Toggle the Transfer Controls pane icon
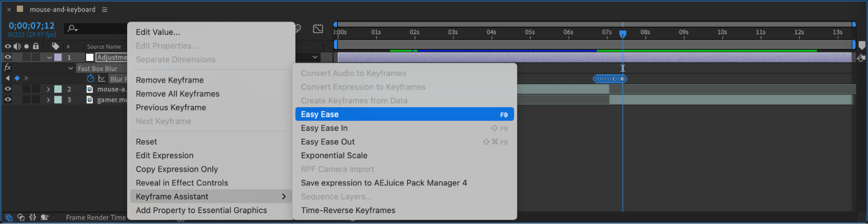The width and height of the screenshot is (868, 224). (x=21, y=217)
